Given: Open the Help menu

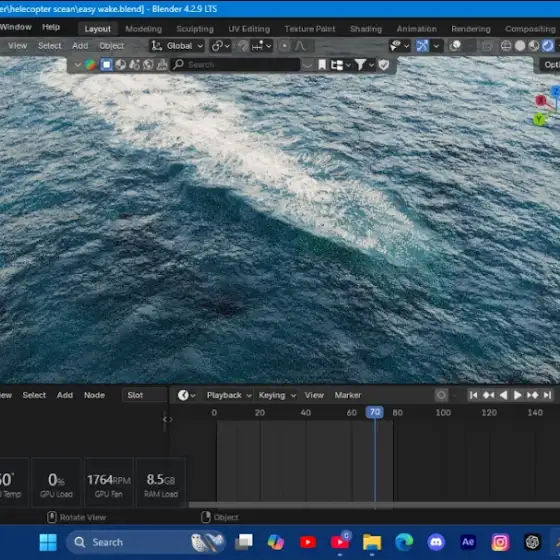Looking at the screenshot, I should pyautogui.click(x=51, y=27).
